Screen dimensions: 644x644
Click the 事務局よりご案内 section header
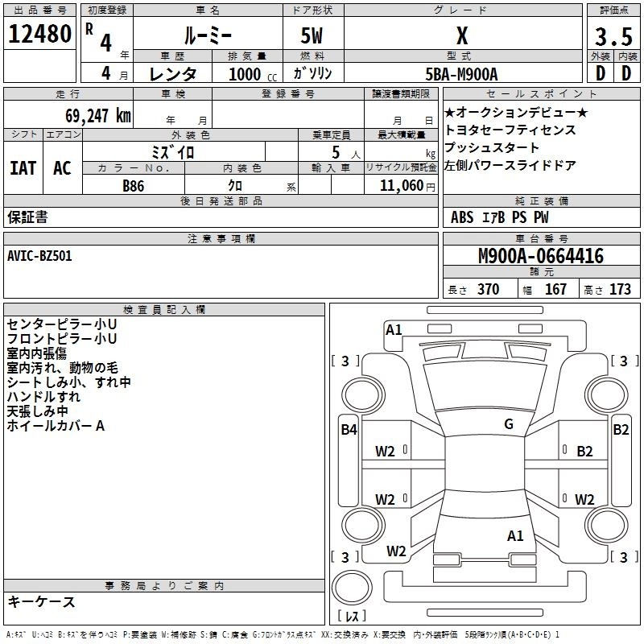point(164,586)
